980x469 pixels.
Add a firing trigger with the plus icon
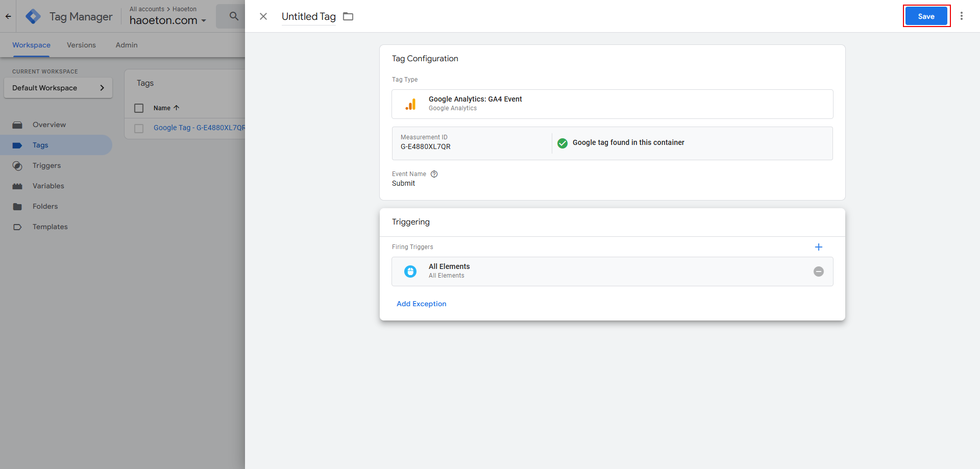point(819,247)
